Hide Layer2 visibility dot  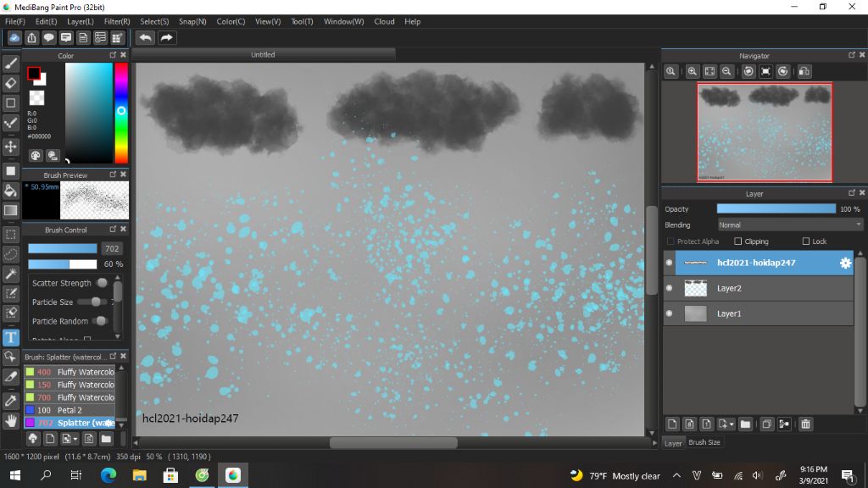click(670, 288)
